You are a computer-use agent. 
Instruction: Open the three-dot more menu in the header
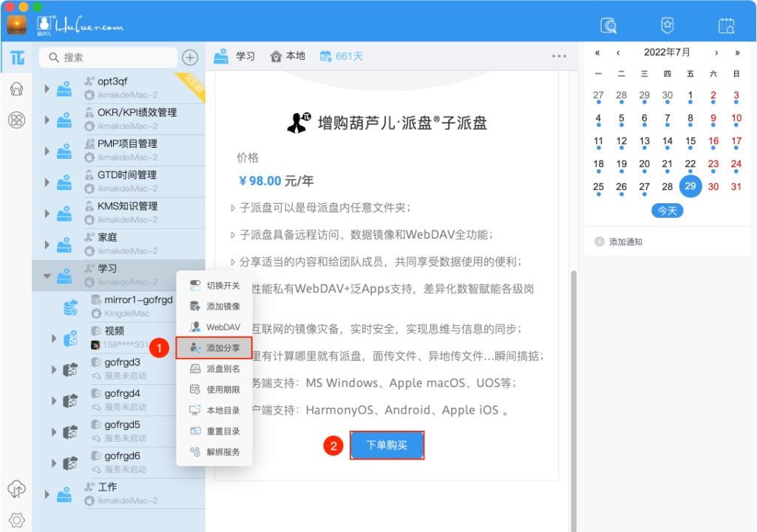tap(559, 56)
